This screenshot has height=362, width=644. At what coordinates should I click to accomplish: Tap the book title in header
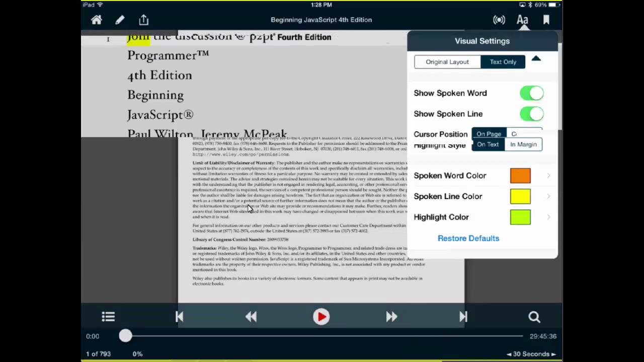321,20
